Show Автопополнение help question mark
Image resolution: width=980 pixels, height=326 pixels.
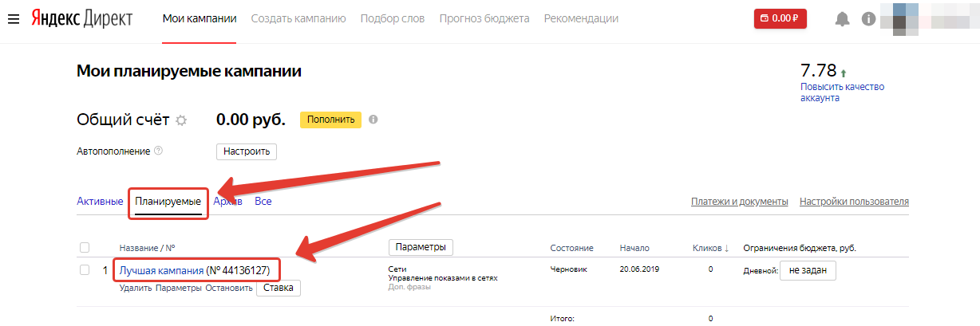[x=158, y=150]
